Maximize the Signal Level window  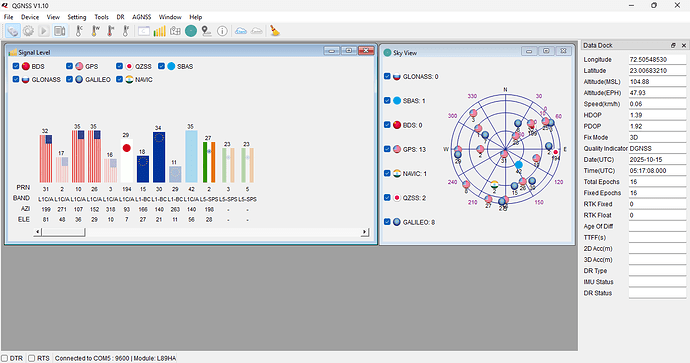(349, 51)
